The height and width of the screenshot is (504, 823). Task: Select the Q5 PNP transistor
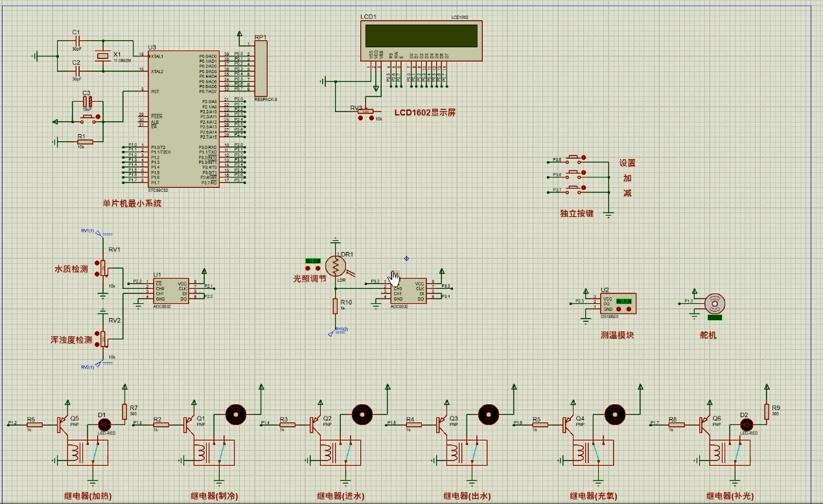coord(64,424)
